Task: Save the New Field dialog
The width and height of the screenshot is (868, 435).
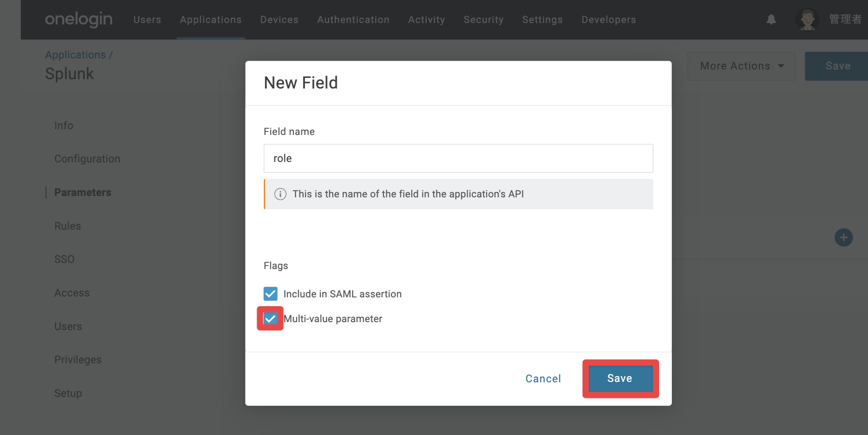Action: pos(620,378)
